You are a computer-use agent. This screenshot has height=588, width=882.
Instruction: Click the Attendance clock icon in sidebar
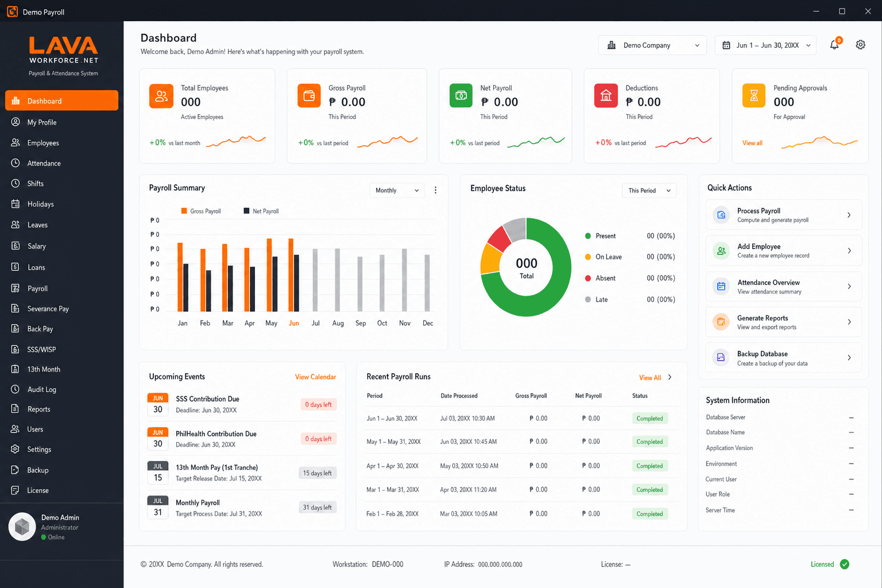click(16, 163)
